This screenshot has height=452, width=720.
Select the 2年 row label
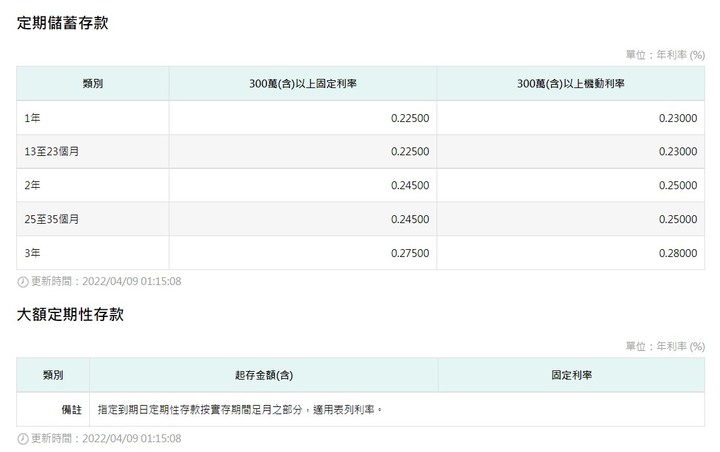32,185
